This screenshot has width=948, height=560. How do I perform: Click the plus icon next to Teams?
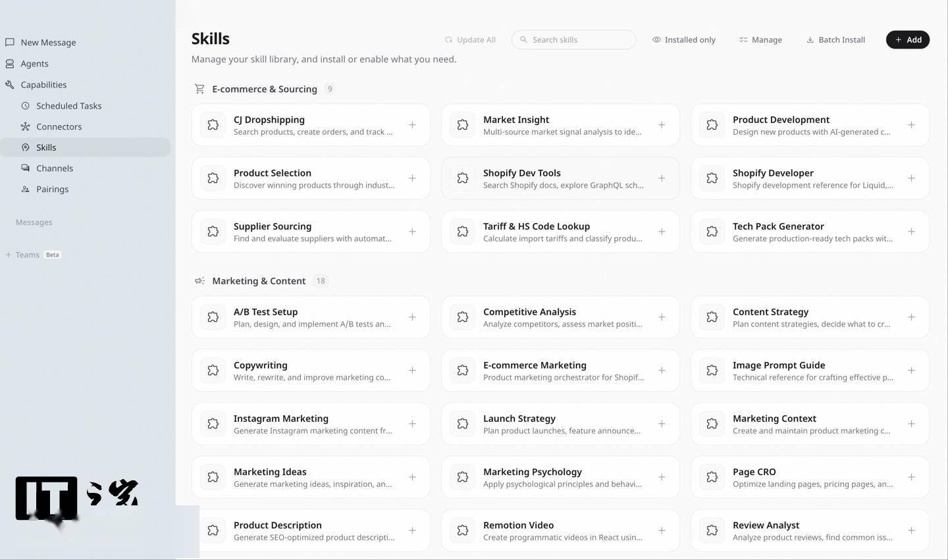click(x=9, y=255)
